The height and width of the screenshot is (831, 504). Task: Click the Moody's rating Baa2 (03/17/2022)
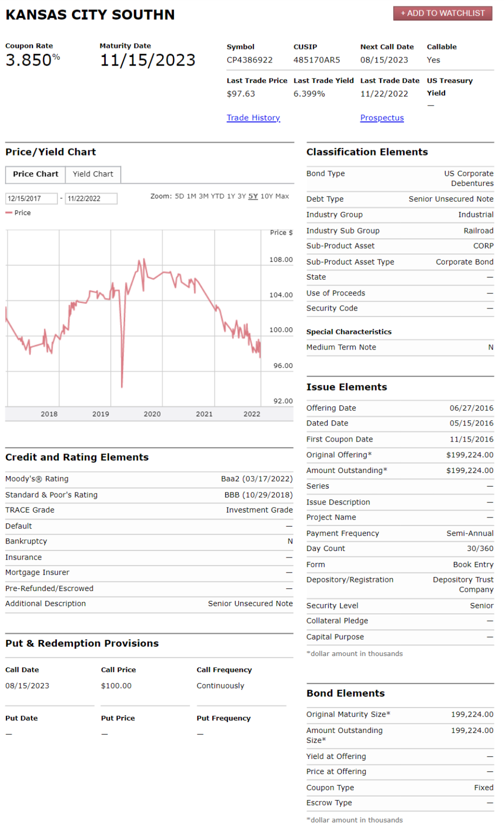257,479
